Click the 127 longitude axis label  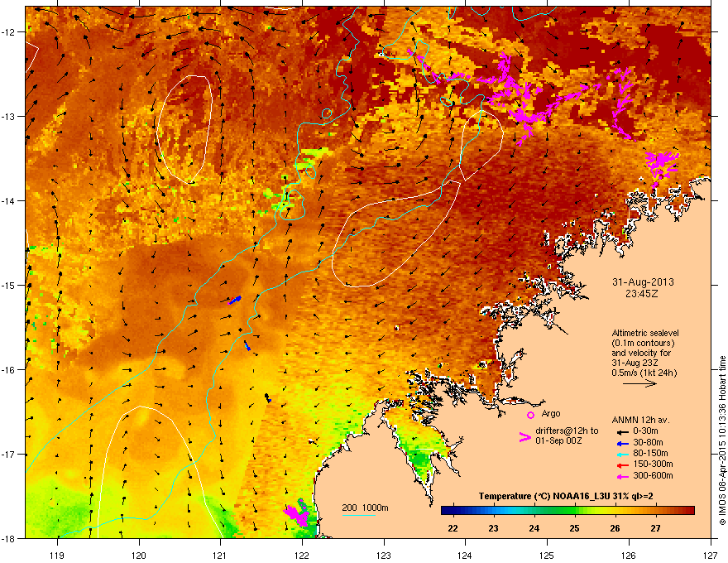tap(711, 555)
